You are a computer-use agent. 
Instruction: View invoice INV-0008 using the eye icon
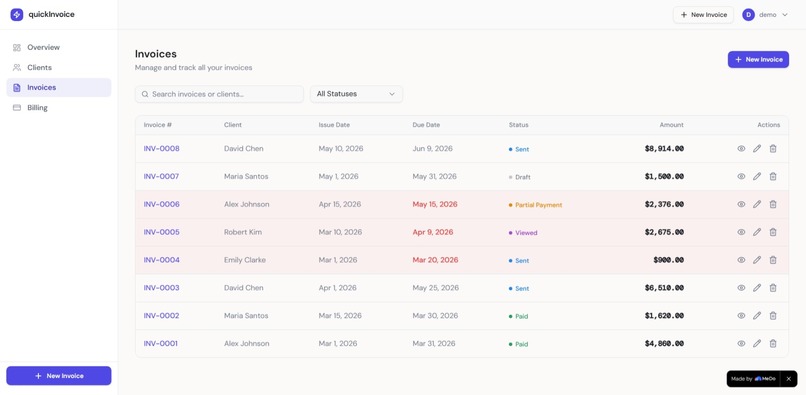741,149
